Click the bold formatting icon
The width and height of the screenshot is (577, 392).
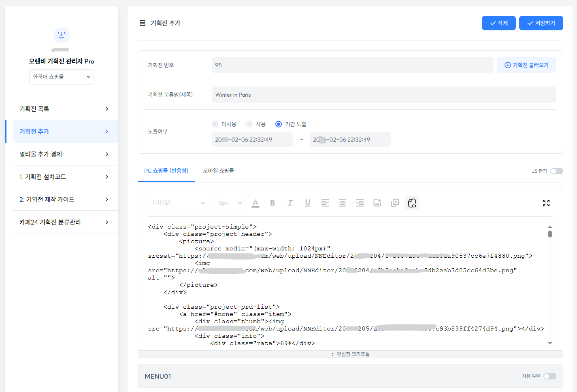click(x=273, y=203)
